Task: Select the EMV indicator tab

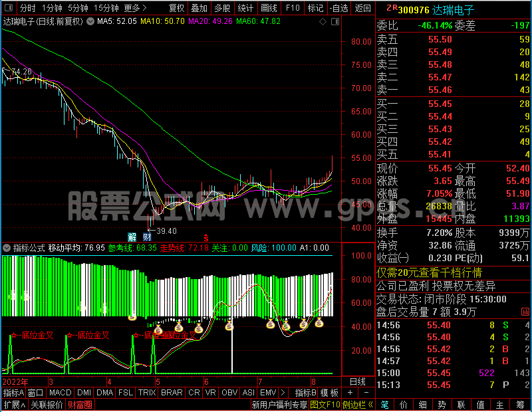Action: coord(268,393)
